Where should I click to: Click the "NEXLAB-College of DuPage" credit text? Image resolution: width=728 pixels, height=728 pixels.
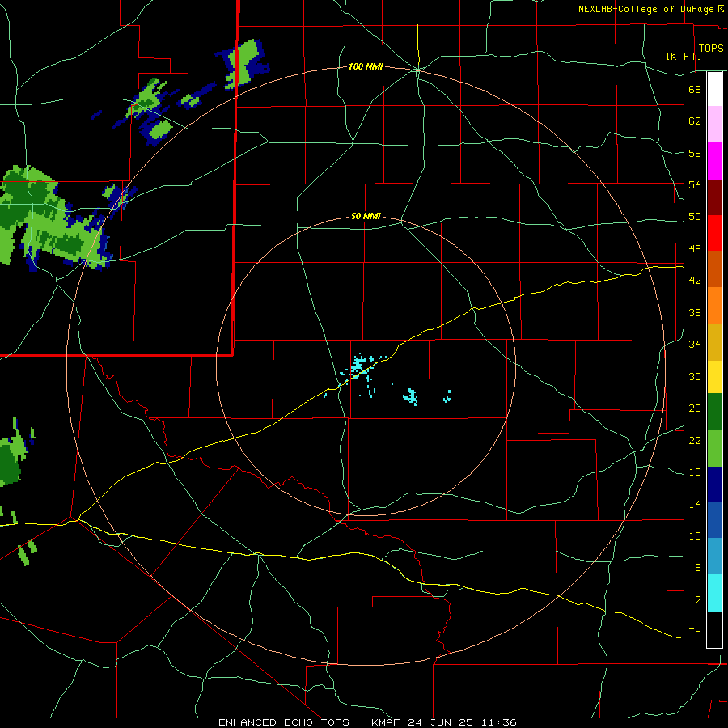[646, 9]
